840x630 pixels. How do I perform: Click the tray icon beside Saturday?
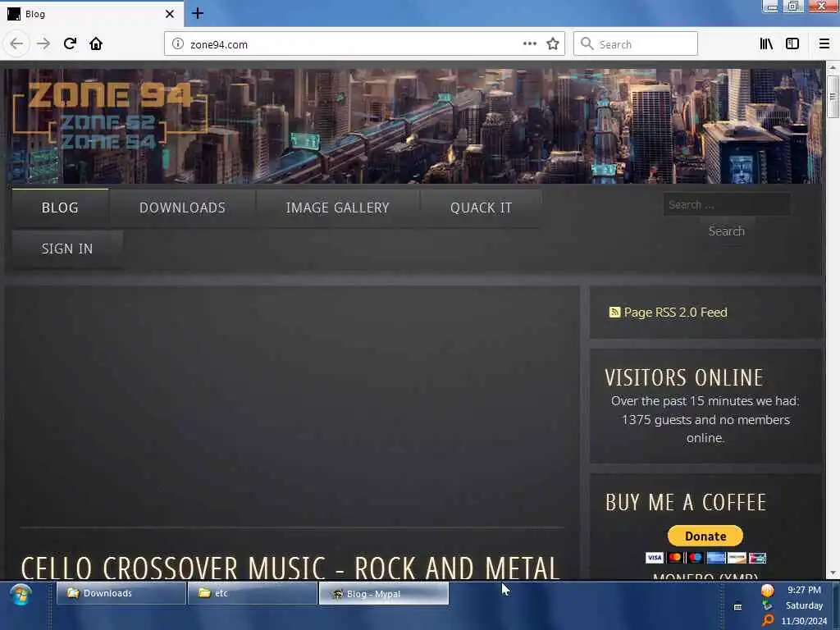pos(768,605)
